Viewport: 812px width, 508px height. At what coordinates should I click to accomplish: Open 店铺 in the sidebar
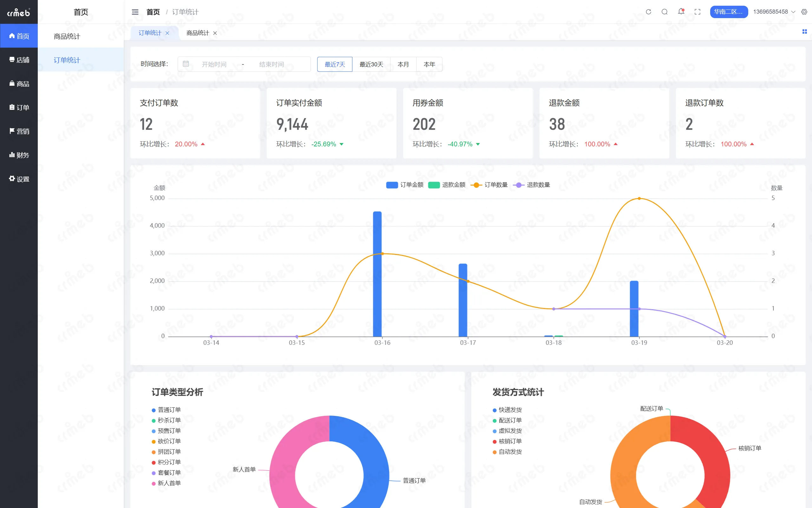coord(19,60)
